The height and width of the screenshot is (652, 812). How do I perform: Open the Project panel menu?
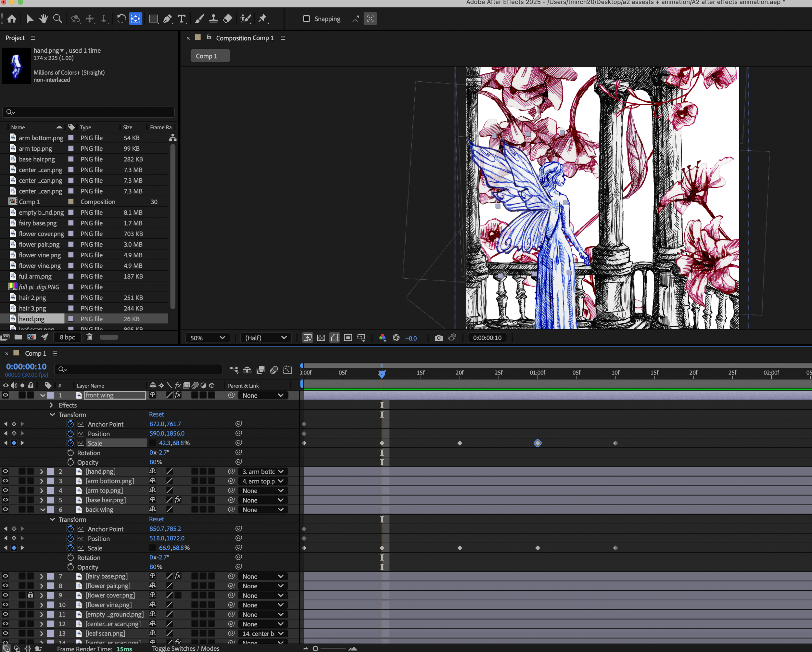(x=33, y=38)
